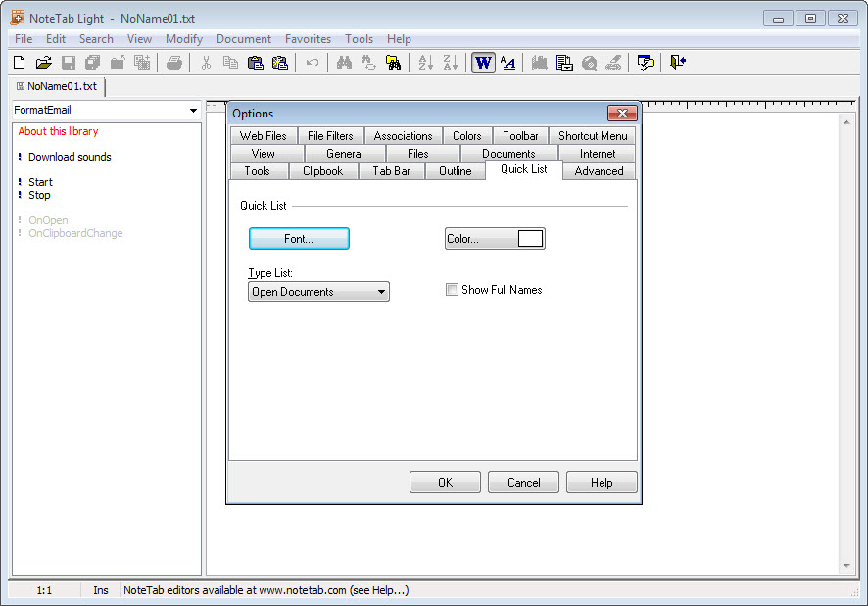The height and width of the screenshot is (606, 868).
Task: Open the Type List dropdown
Action: [x=318, y=292]
